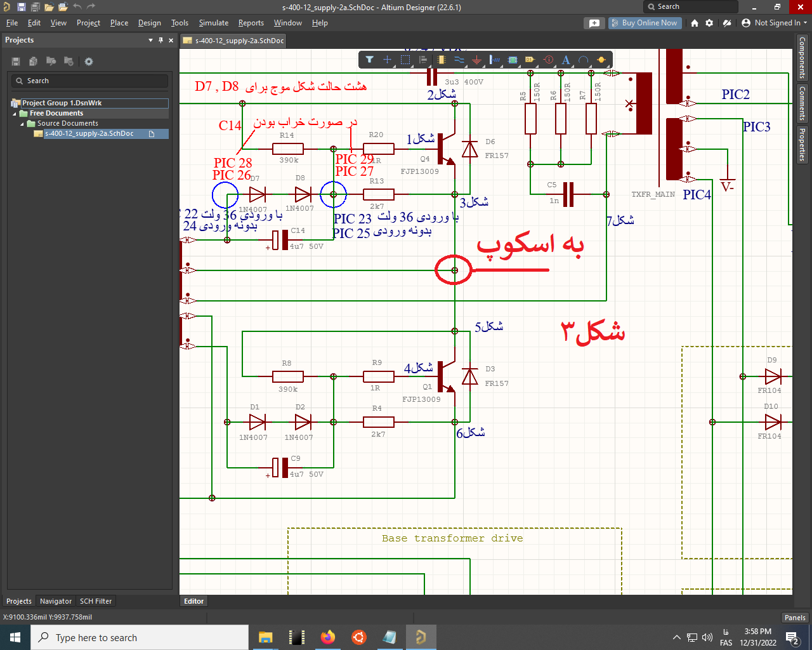Viewport: 812px width, 650px height.
Task: Open the Simulate menu
Action: tap(214, 23)
